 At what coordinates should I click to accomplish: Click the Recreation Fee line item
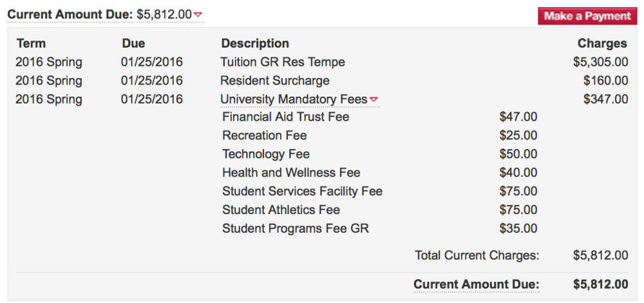coord(264,135)
